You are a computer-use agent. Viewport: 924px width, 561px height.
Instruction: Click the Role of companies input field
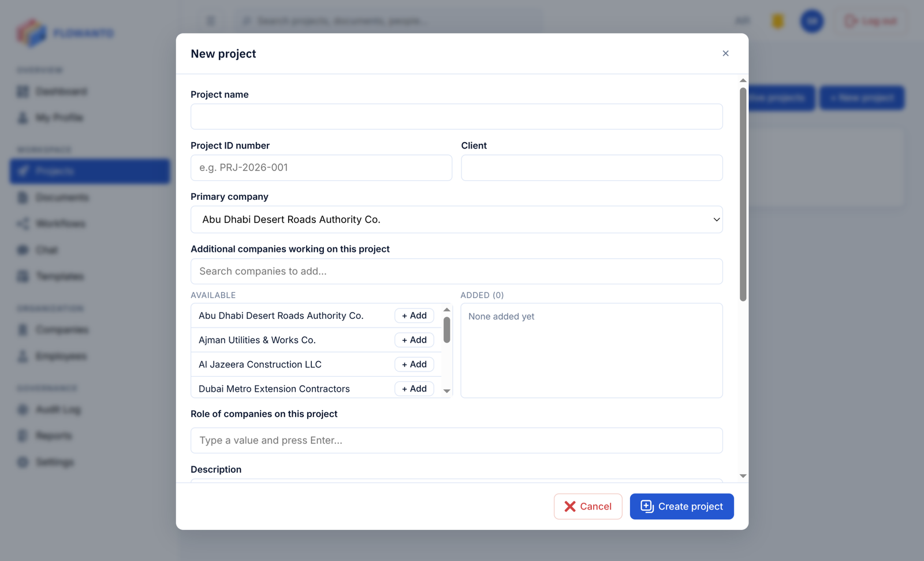(456, 440)
